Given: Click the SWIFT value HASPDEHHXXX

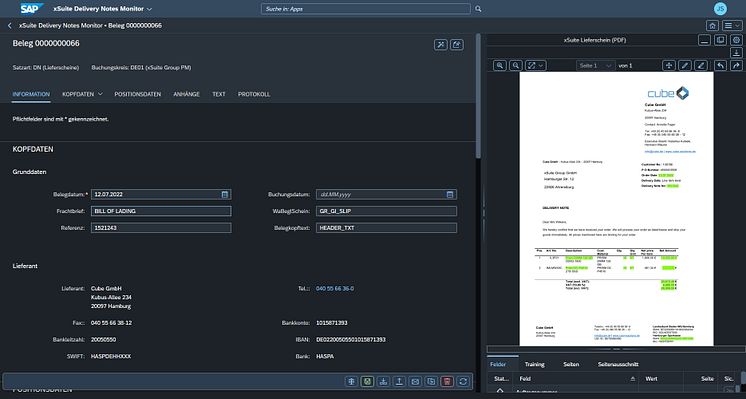Looking at the screenshot, I should 111,356.
